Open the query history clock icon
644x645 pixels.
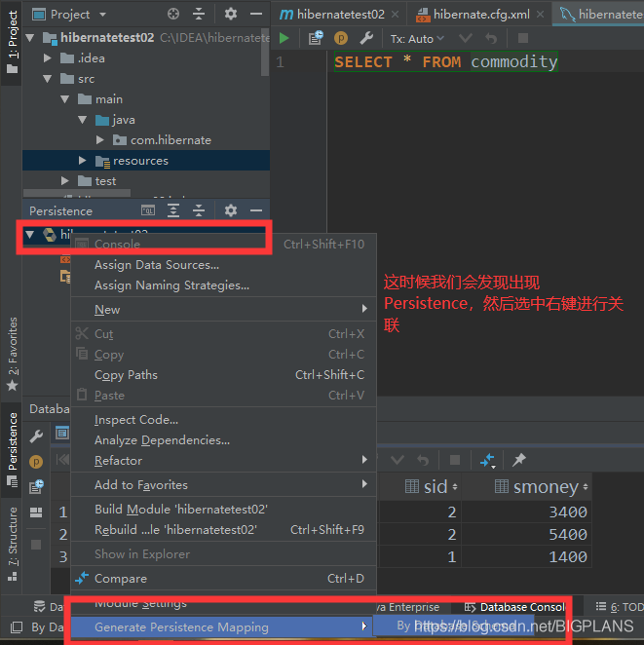(316, 38)
